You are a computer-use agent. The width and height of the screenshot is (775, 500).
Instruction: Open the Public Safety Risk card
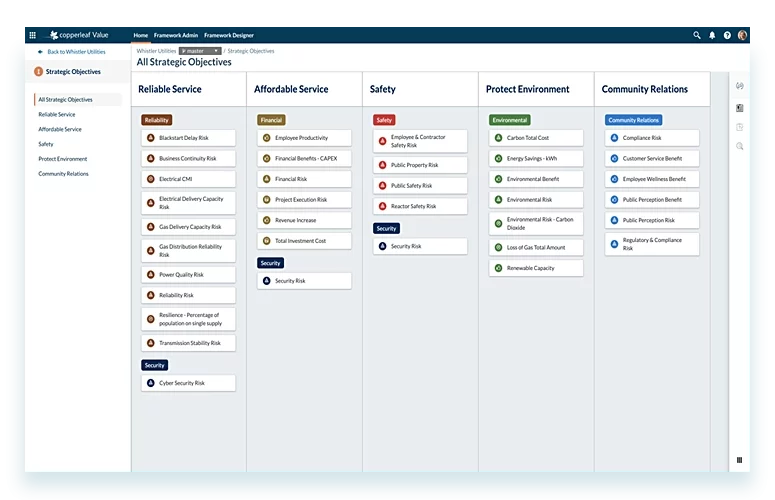coord(420,186)
